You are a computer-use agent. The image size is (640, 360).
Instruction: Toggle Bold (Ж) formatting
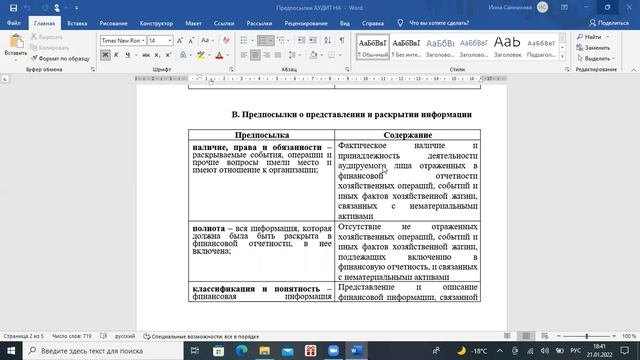[105, 55]
